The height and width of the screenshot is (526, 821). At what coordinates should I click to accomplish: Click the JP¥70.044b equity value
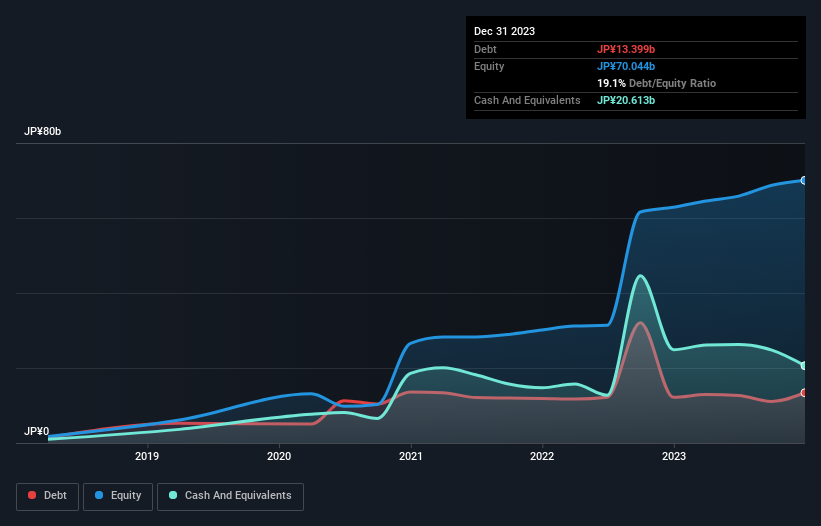(626, 66)
